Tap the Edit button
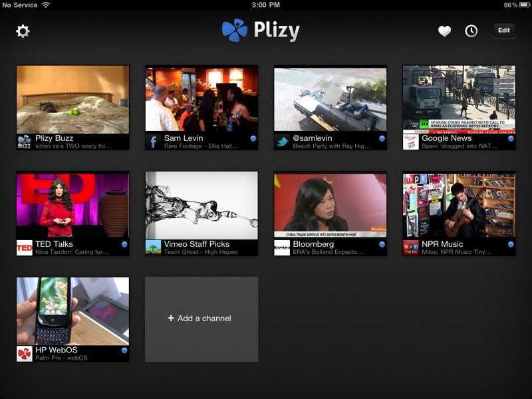This screenshot has width=532, height=399. pyautogui.click(x=503, y=30)
